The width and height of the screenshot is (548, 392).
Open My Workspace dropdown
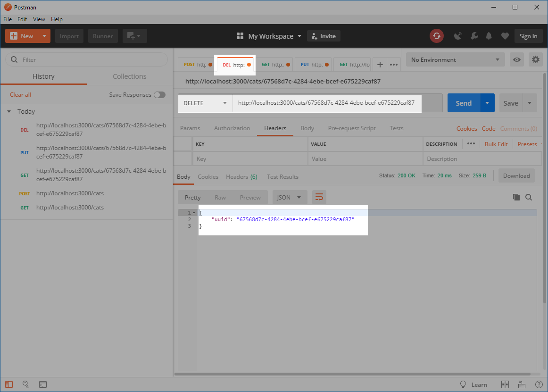(x=275, y=36)
